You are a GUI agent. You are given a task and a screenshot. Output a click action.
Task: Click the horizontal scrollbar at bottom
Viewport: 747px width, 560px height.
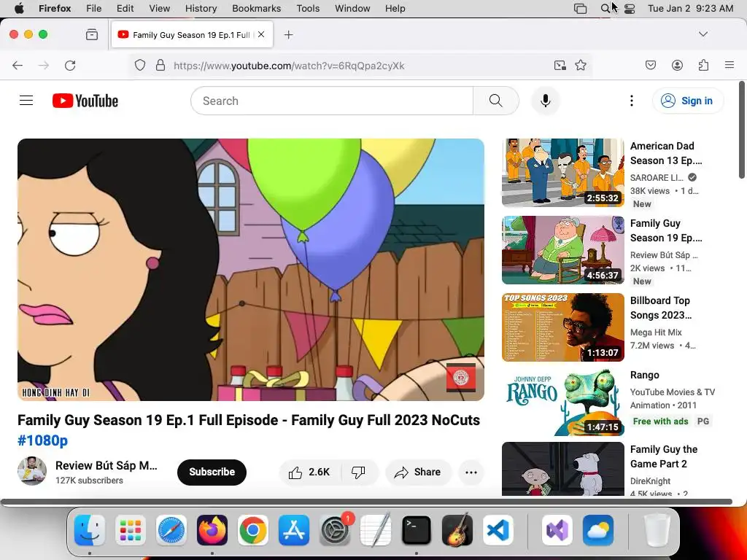(366, 502)
